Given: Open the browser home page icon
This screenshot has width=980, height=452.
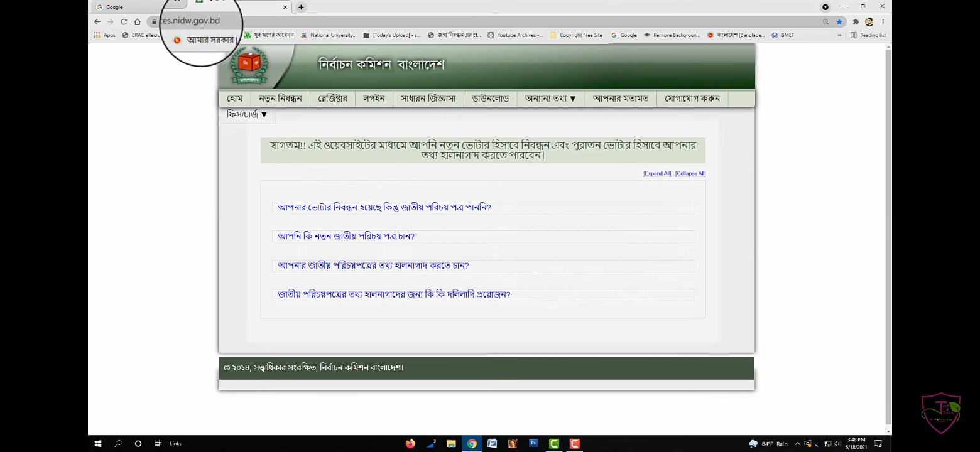Looking at the screenshot, I should click(137, 21).
